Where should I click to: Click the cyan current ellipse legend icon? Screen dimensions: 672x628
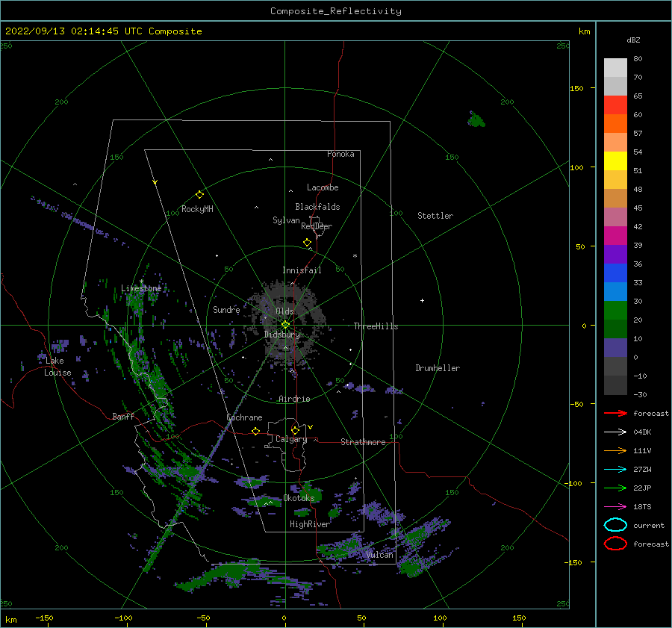point(615,525)
